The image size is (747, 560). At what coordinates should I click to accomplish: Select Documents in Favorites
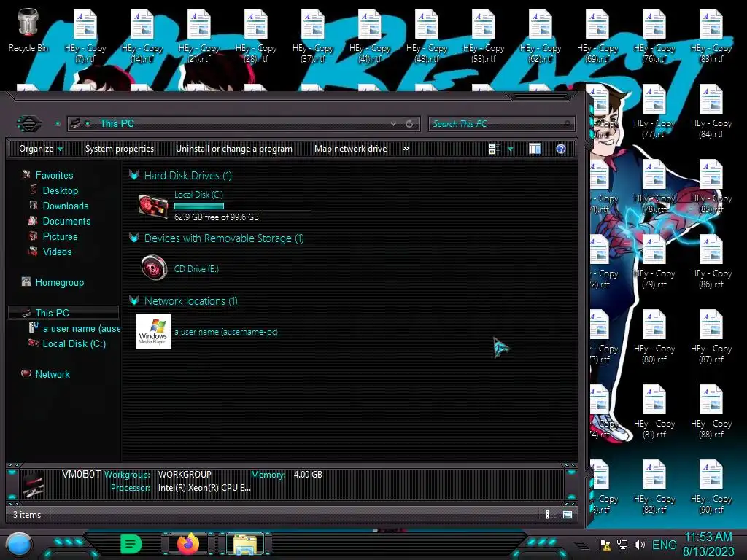pyautogui.click(x=66, y=221)
